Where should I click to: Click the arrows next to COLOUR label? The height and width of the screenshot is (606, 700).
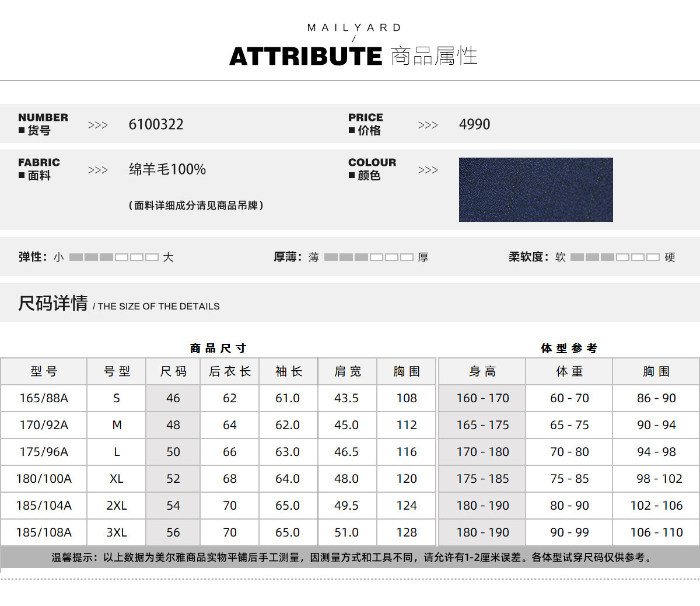pos(428,170)
